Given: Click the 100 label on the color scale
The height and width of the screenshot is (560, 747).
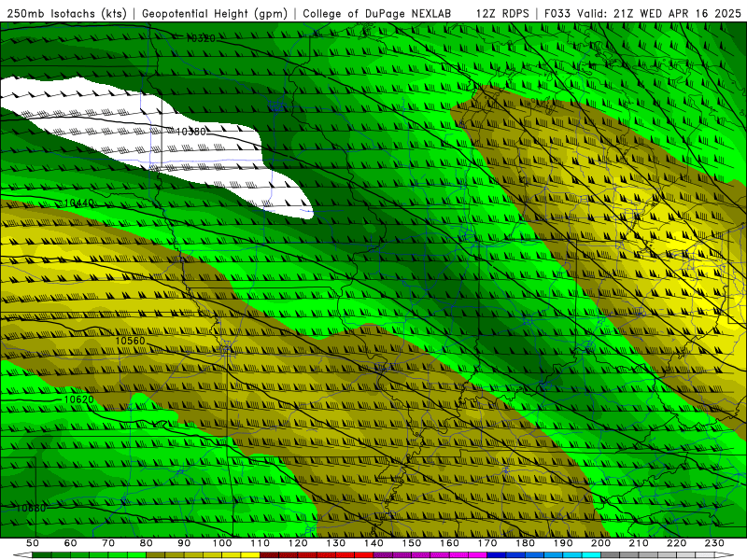Looking at the screenshot, I should pos(222,543).
